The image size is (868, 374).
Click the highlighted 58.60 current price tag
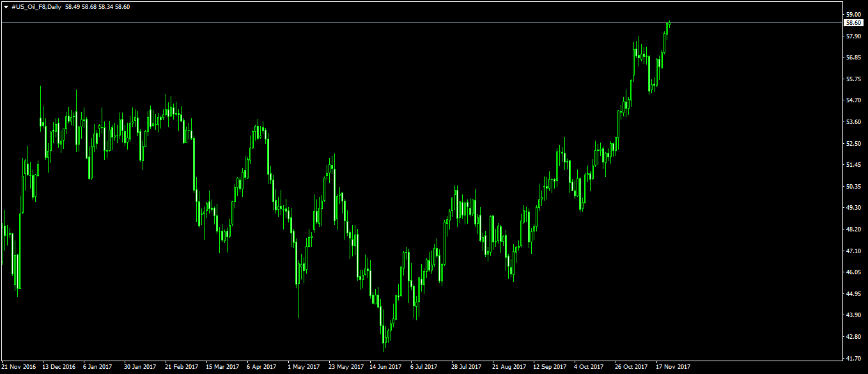854,22
